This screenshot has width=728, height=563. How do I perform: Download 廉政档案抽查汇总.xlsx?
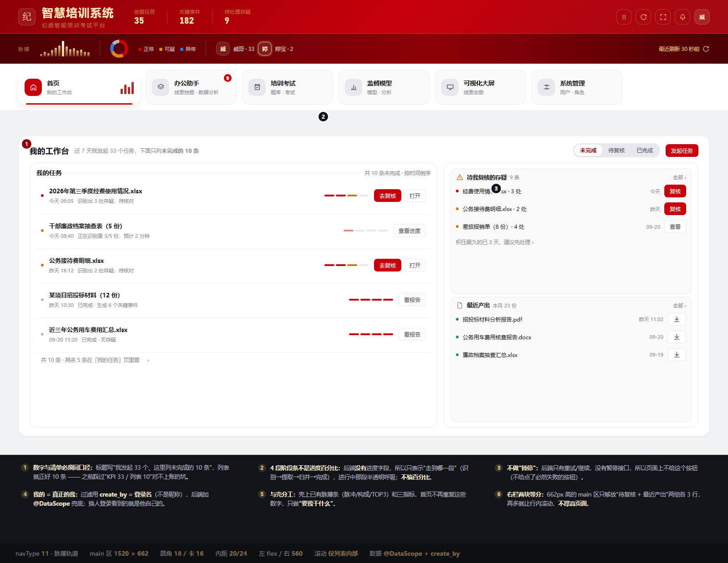[677, 355]
